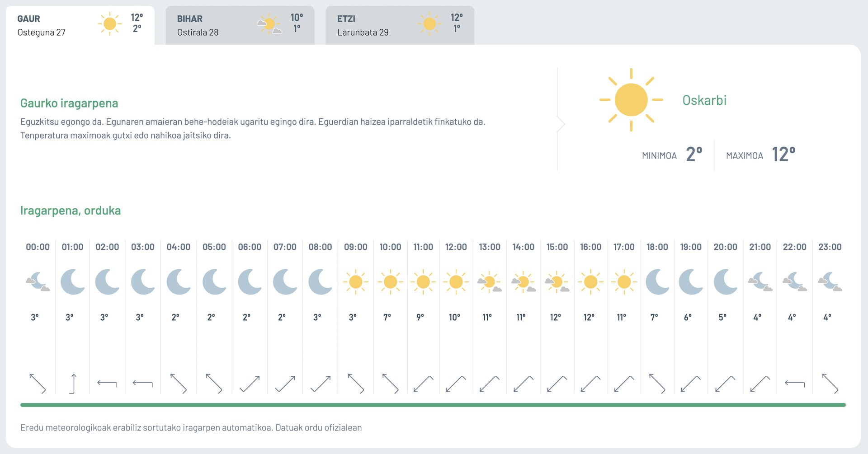
Task: Click the partly cloudy sun icon at 13:00
Action: [x=490, y=282]
